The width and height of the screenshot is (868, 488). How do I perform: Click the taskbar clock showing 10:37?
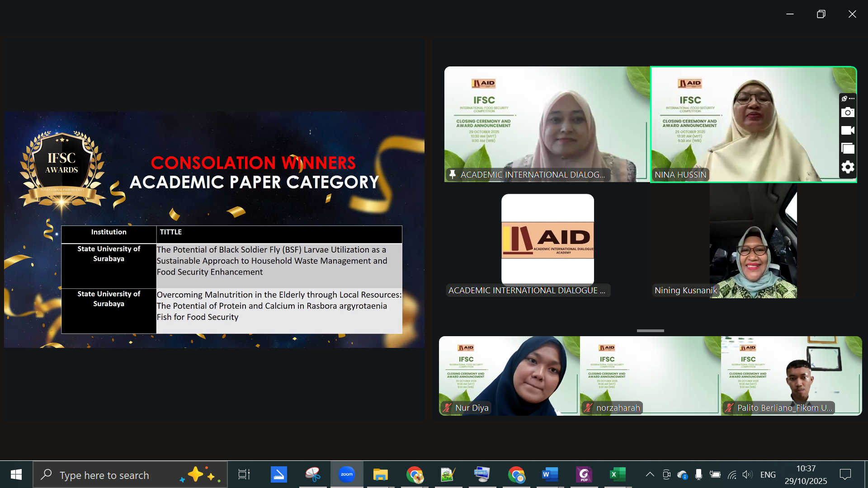coord(806,474)
